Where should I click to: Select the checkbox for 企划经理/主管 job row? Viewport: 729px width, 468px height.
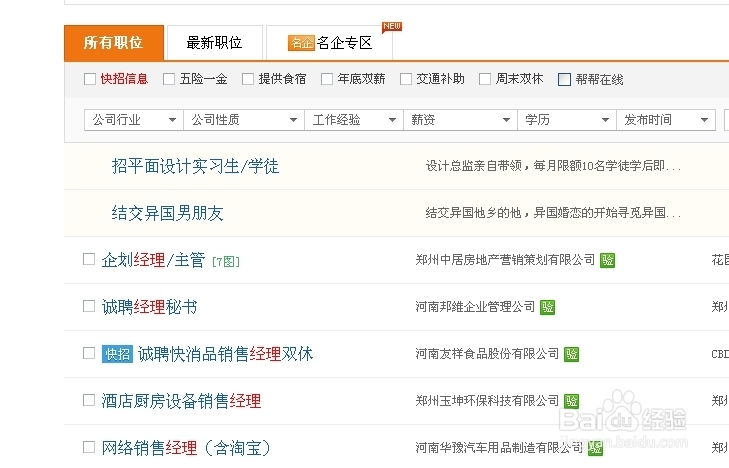coord(89,259)
